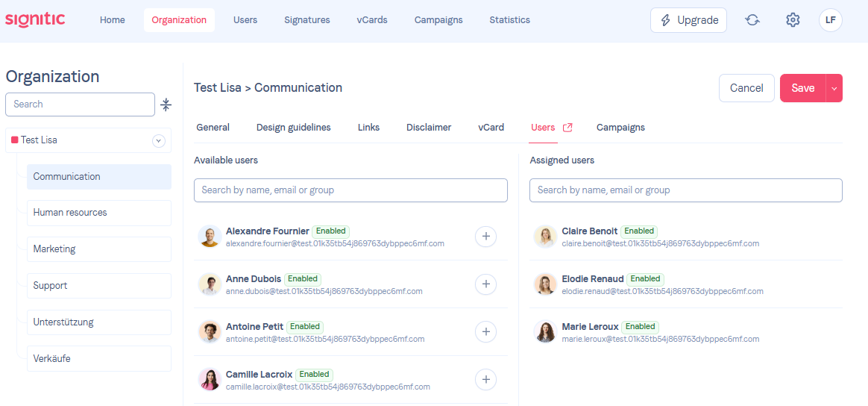Open the Campaigns tab in Communication

620,128
